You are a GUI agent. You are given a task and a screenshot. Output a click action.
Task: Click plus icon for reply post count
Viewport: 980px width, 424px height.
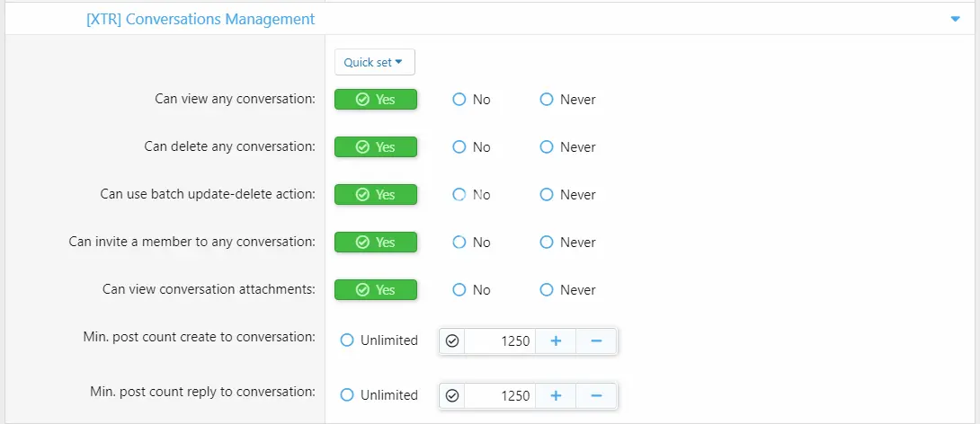tap(556, 396)
